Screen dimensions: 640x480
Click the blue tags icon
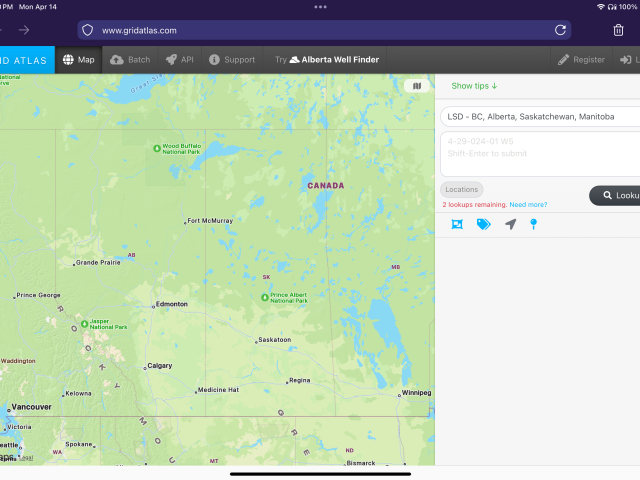483,224
